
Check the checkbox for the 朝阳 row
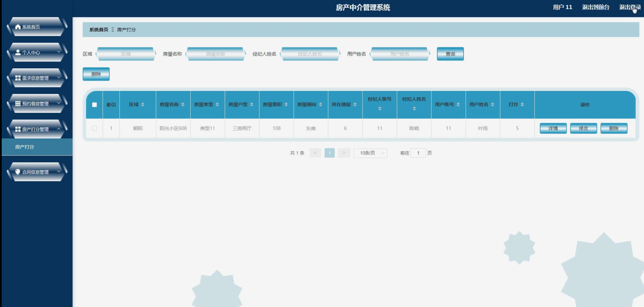94,129
